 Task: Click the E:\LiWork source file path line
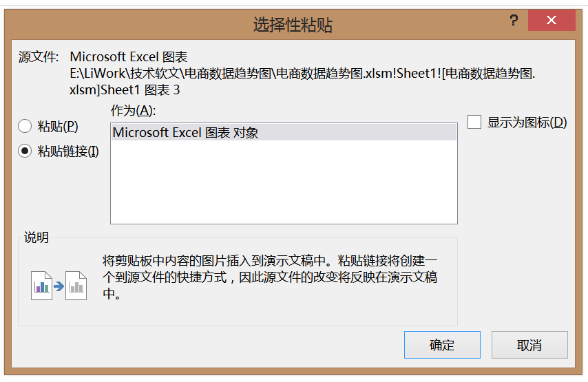click(x=302, y=74)
